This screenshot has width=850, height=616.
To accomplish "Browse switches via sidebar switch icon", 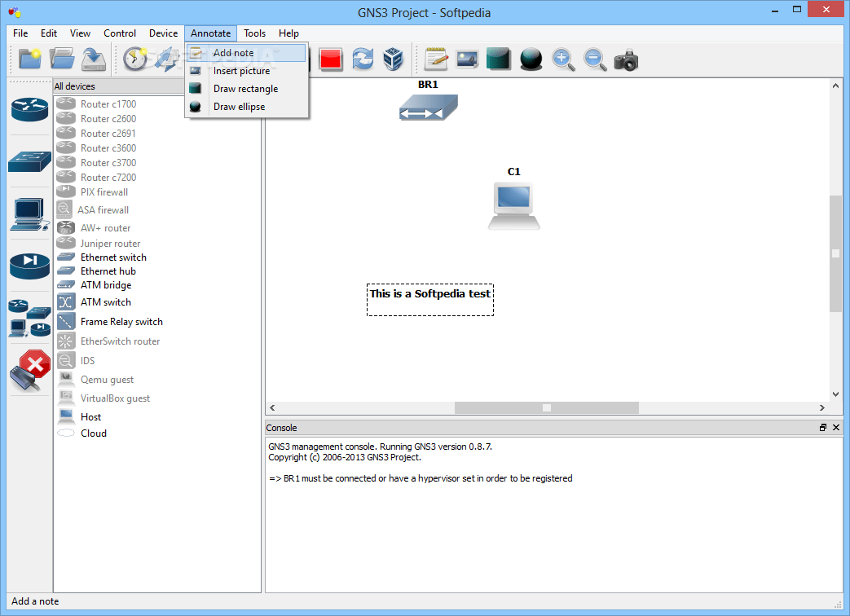I will point(30,161).
